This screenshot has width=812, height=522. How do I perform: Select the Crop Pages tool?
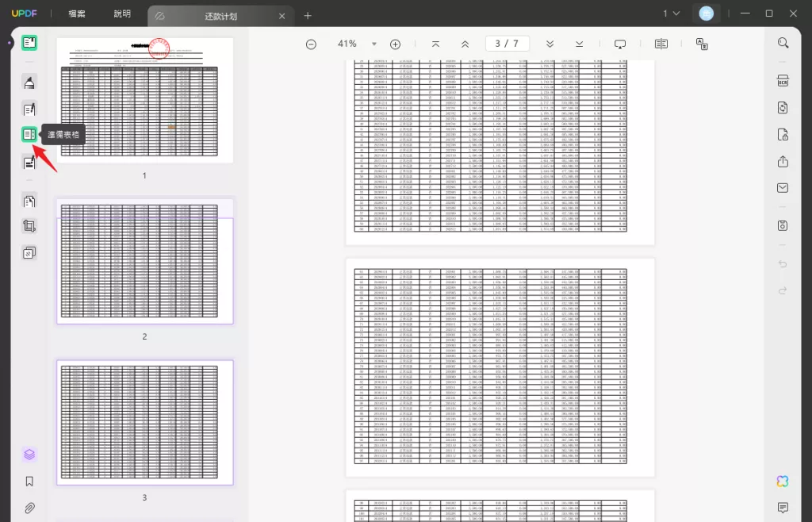(x=29, y=226)
